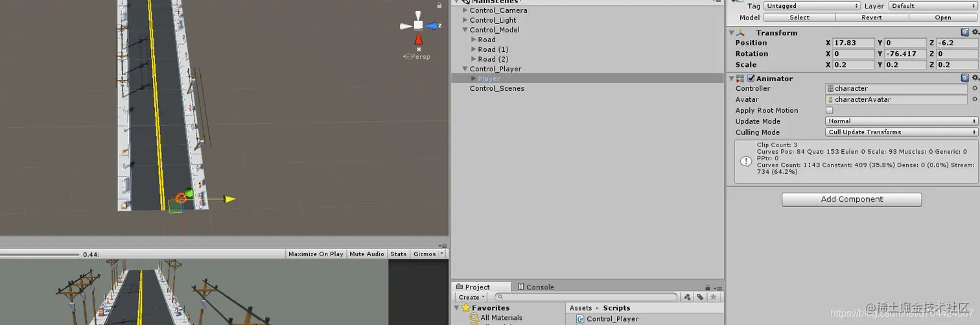Click the blue Z-axis cone on scene gizmo

pyautogui.click(x=432, y=26)
